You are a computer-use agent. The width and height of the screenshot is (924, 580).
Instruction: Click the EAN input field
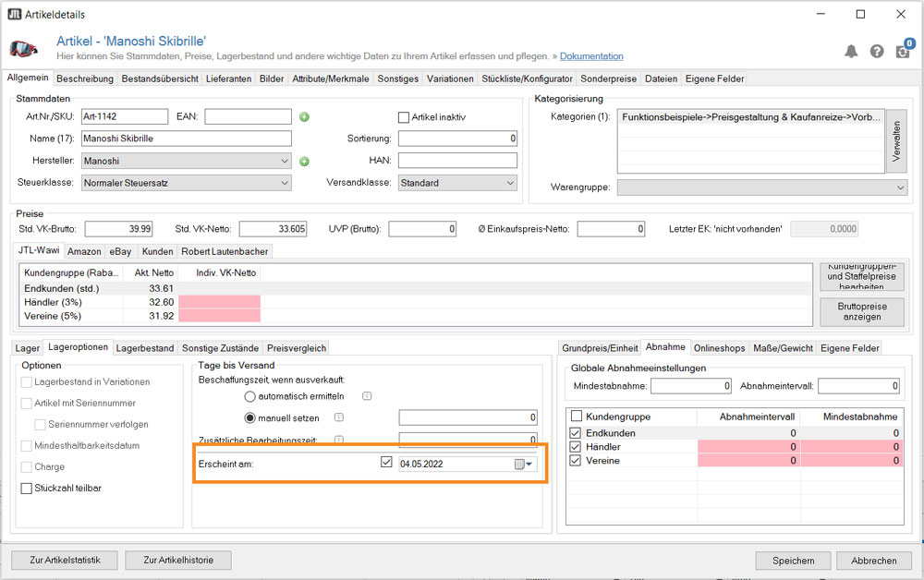(x=248, y=116)
